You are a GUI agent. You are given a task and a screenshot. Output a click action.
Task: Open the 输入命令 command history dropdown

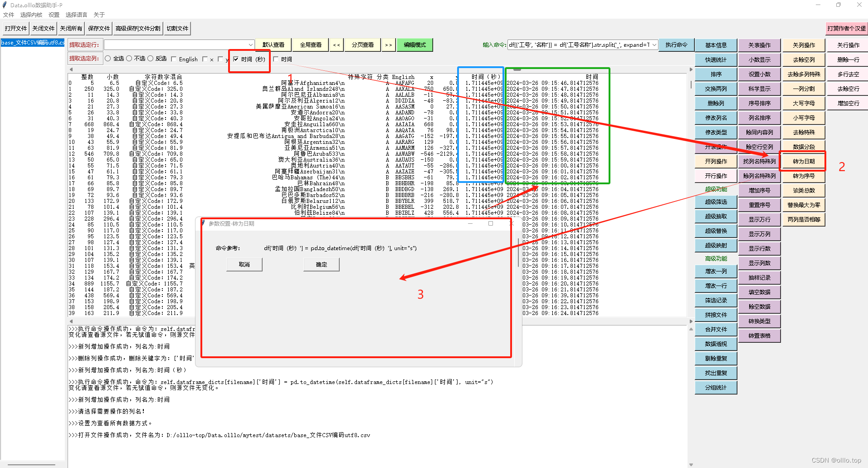pyautogui.click(x=654, y=44)
